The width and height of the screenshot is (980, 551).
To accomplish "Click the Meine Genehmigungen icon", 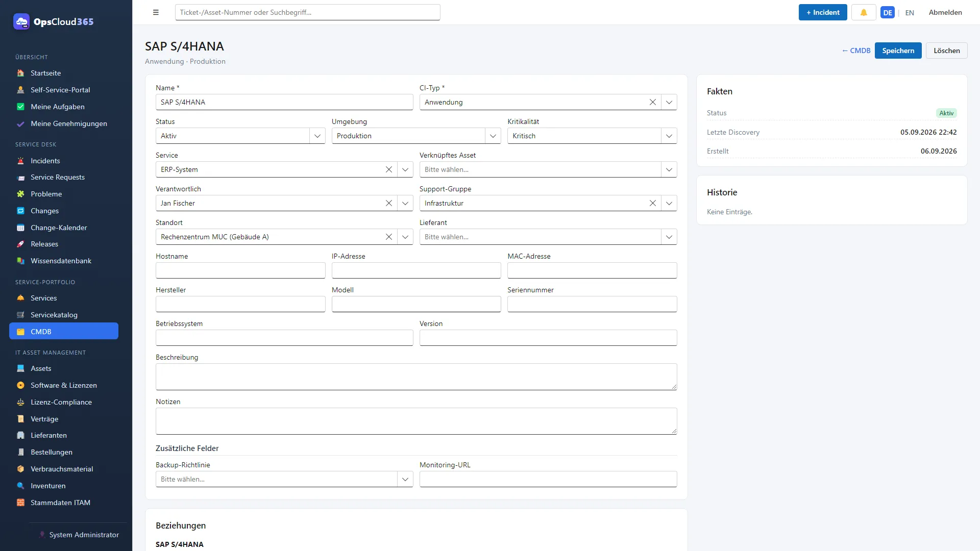I will coord(20,123).
